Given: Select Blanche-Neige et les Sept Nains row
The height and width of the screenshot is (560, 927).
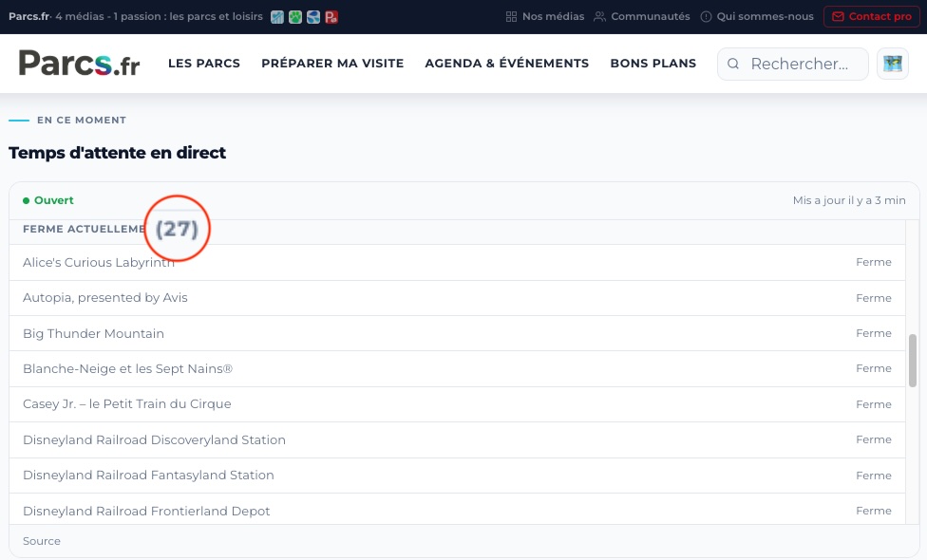Looking at the screenshot, I should pyautogui.click(x=457, y=368).
